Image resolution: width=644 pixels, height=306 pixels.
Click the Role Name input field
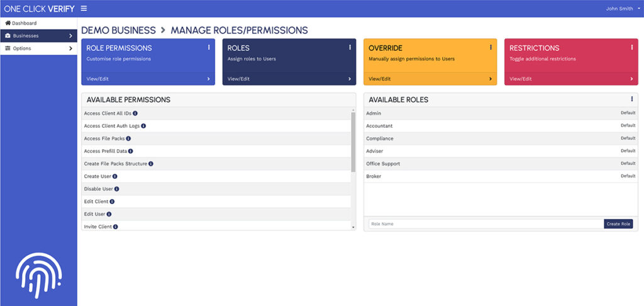[484, 224]
